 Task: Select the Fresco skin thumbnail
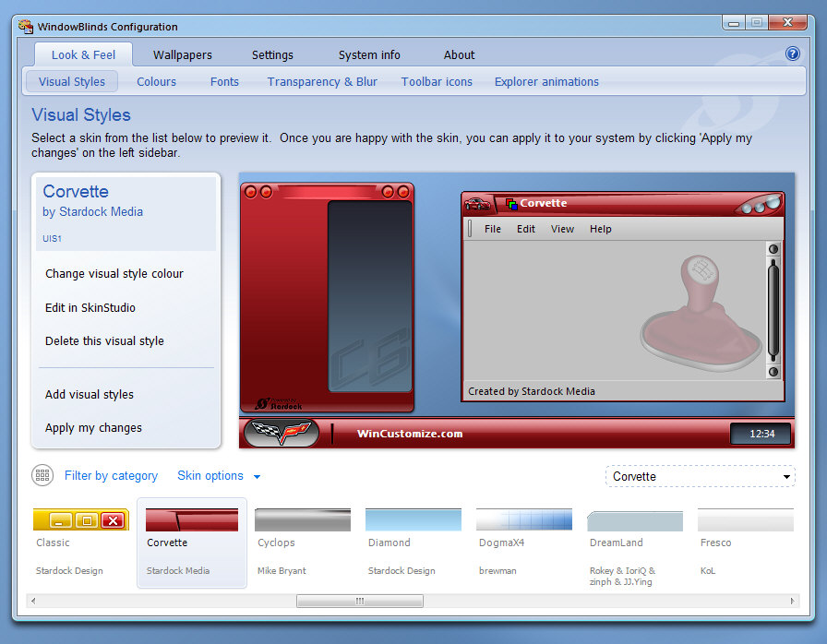coord(745,520)
